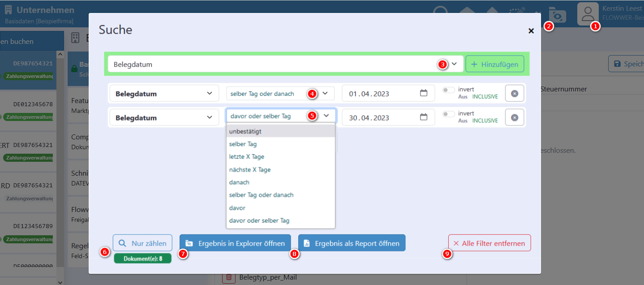Open first row's Belegdatum field selector
Image resolution: width=644 pixels, height=285 pixels.
pyautogui.click(x=164, y=94)
